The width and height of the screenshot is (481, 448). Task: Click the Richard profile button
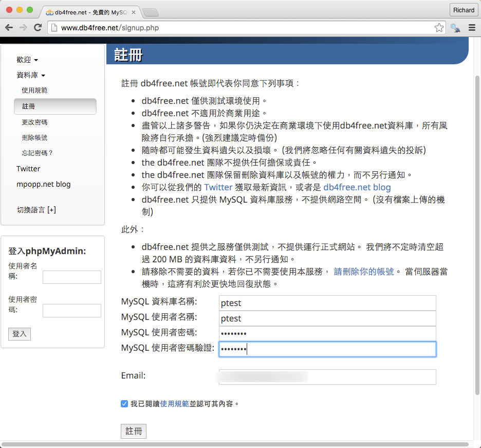(x=464, y=10)
